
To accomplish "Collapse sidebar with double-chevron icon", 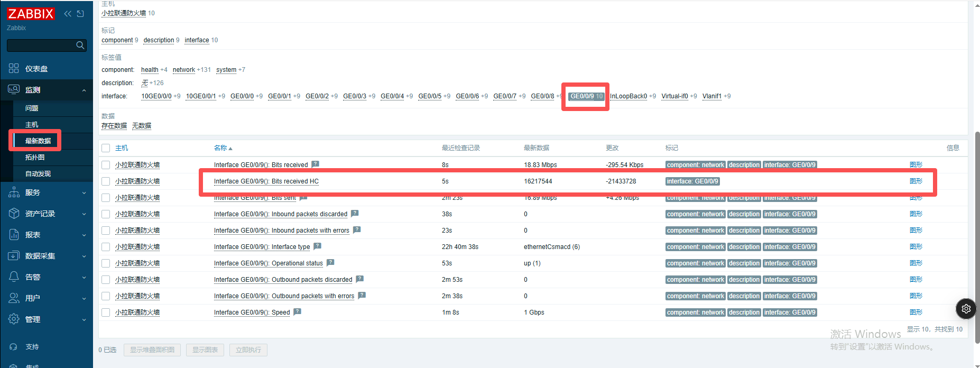I will click(x=68, y=14).
